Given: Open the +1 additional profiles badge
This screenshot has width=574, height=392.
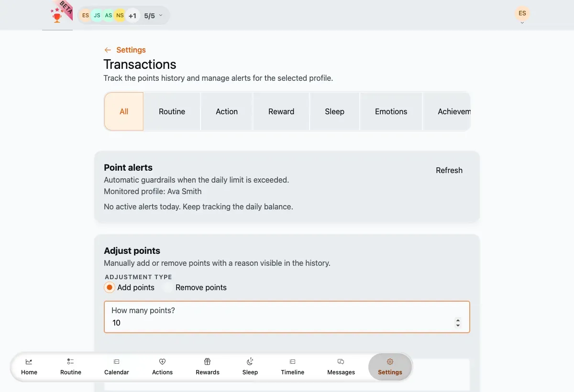Looking at the screenshot, I should (132, 16).
